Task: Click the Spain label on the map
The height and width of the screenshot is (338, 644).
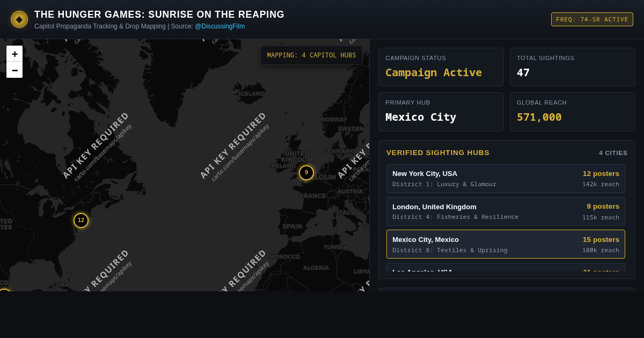Action: point(292,226)
